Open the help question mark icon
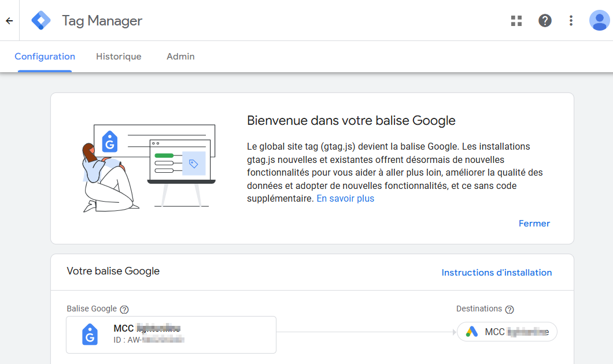This screenshot has height=364, width=613. pyautogui.click(x=545, y=21)
